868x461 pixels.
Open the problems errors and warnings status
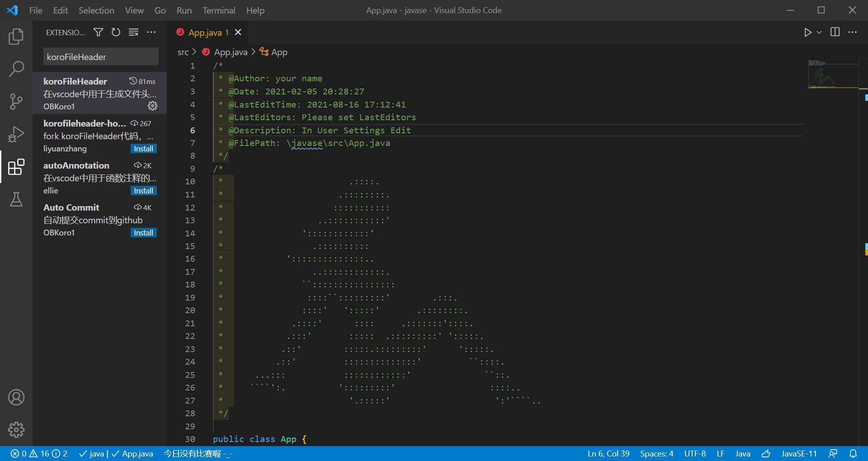pos(39,453)
